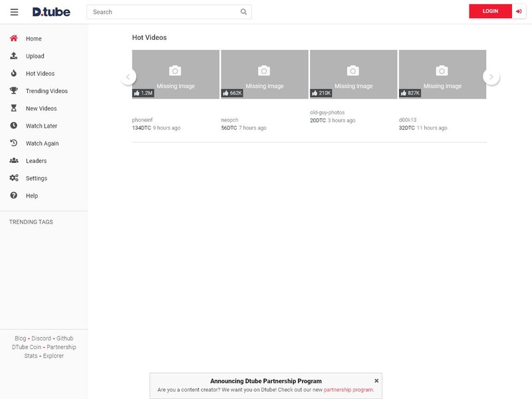The width and height of the screenshot is (532, 399).
Task: Click the New Videos hourglass icon
Action: point(14,108)
